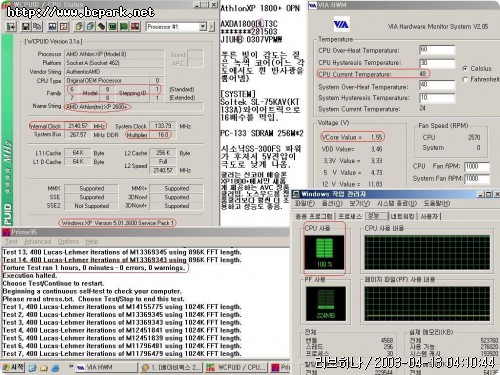Click the System Hysteresis Temperature field
This screenshot has width=500, height=375.
pos(437,98)
